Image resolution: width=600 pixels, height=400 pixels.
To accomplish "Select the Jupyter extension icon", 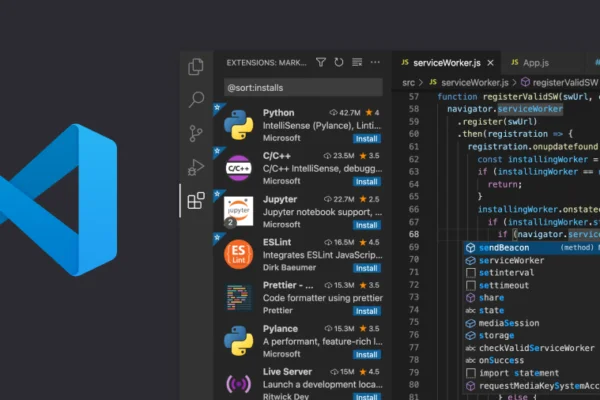I will tap(238, 211).
